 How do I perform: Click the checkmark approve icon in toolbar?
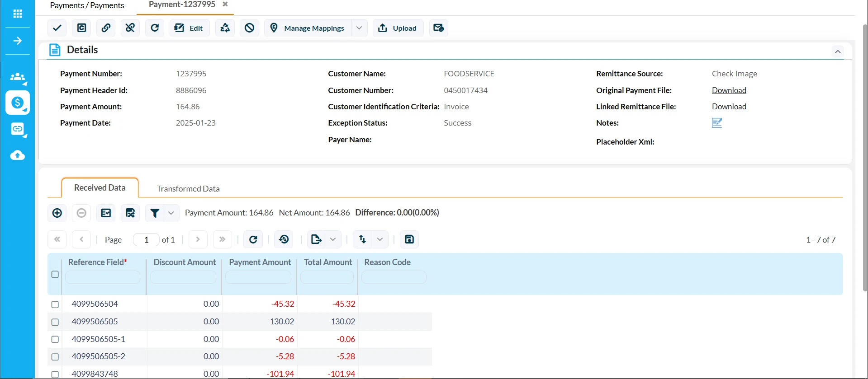(x=57, y=28)
